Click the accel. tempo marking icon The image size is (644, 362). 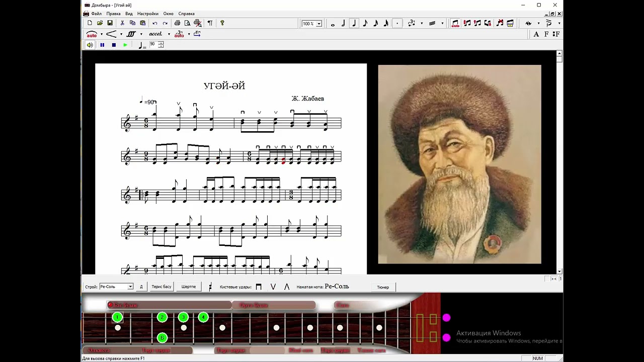(x=156, y=34)
